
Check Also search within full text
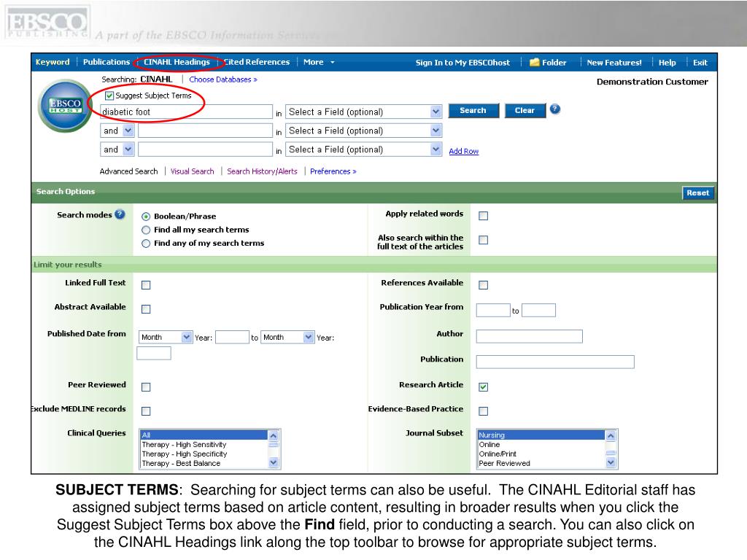click(483, 240)
